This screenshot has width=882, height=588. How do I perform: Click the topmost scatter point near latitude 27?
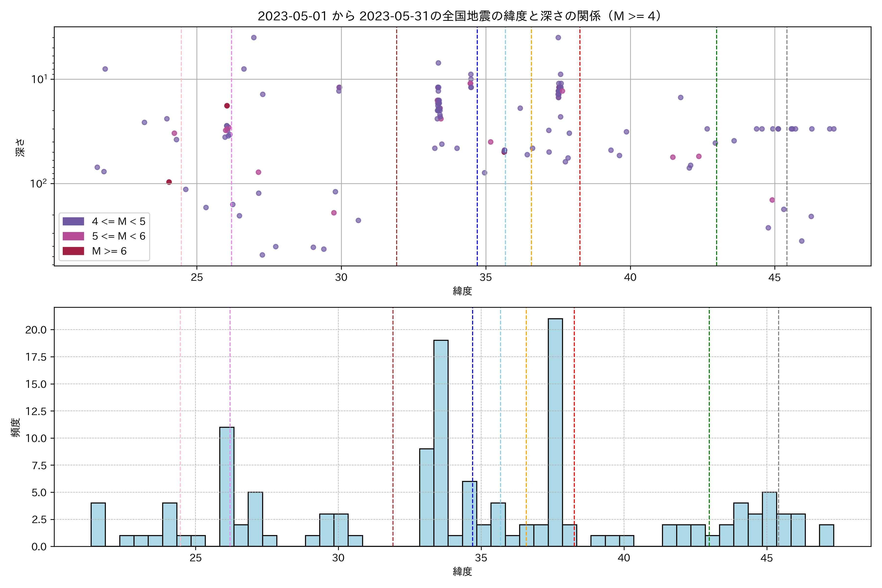tap(254, 37)
